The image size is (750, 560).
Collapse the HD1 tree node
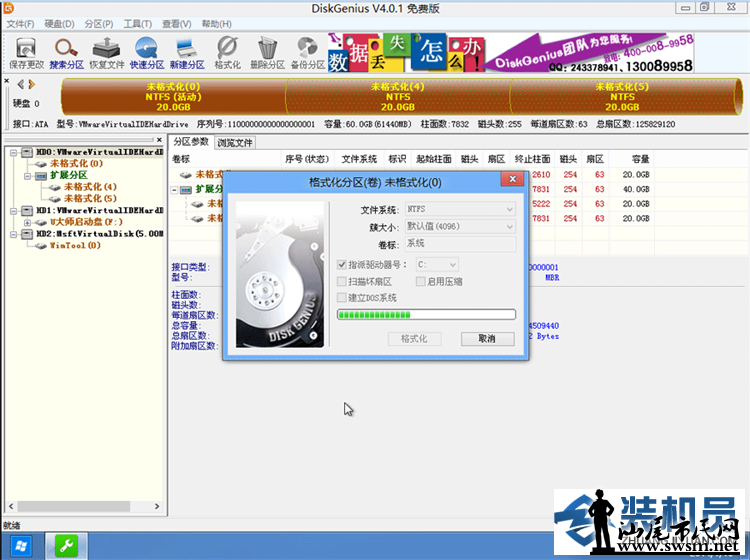pos(13,211)
